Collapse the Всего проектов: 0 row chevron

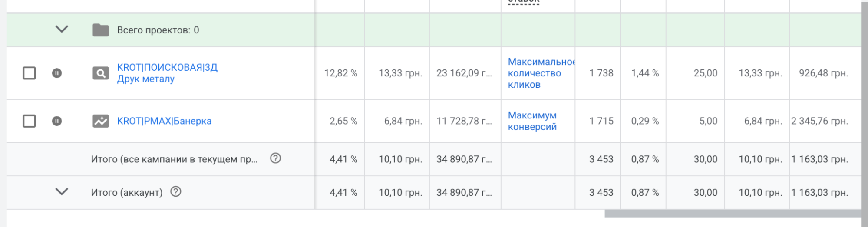62,29
